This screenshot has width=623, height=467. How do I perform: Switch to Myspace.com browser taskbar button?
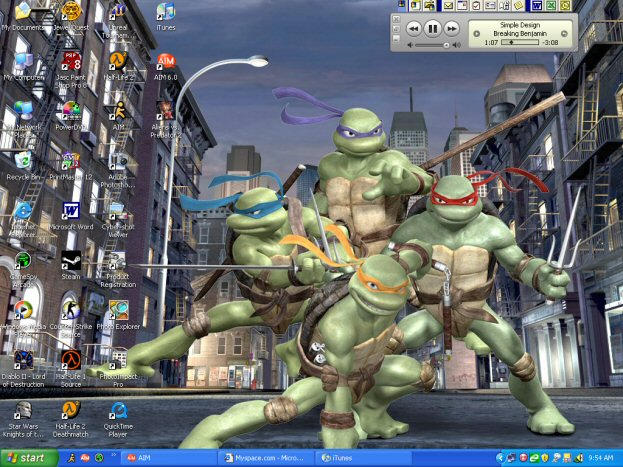click(x=266, y=458)
